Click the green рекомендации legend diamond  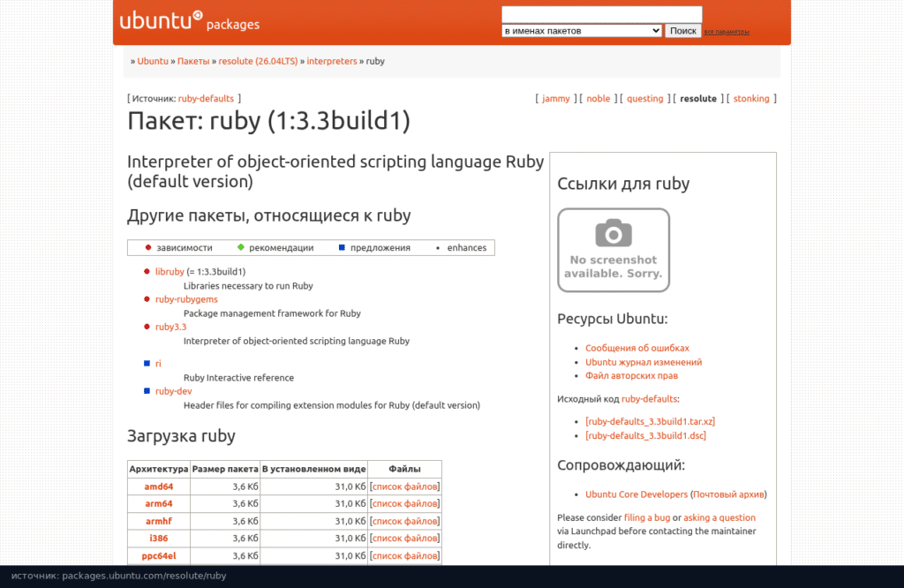pos(241,247)
